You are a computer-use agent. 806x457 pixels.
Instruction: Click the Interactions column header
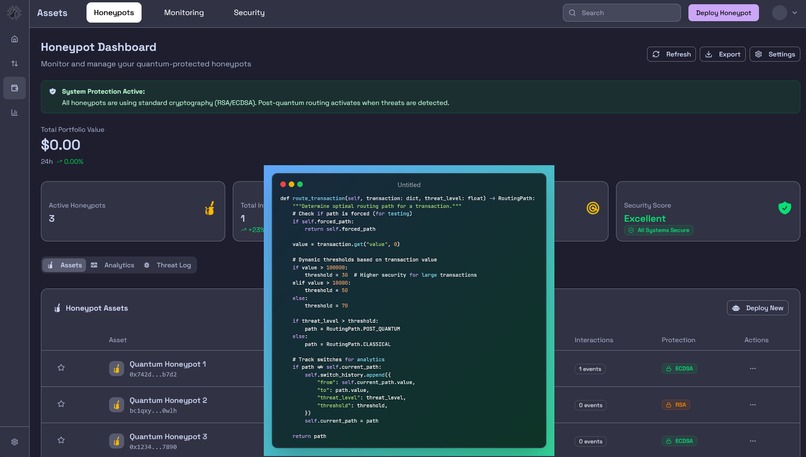click(x=594, y=340)
